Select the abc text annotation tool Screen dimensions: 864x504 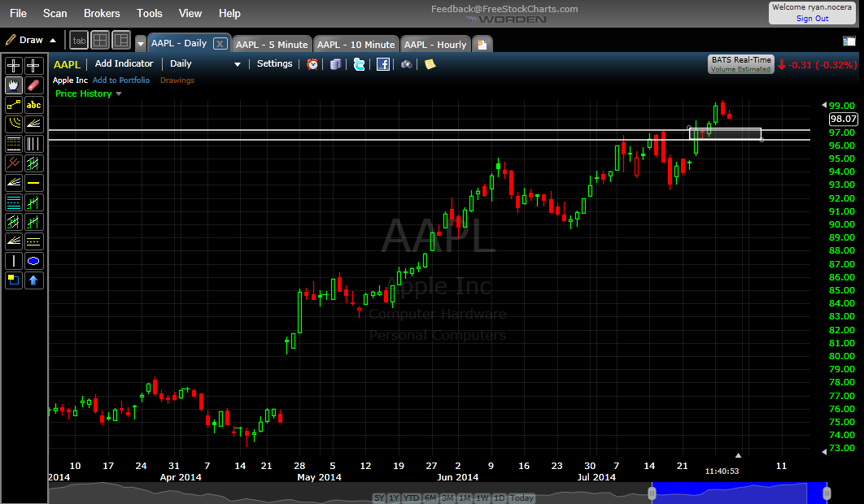tap(33, 105)
